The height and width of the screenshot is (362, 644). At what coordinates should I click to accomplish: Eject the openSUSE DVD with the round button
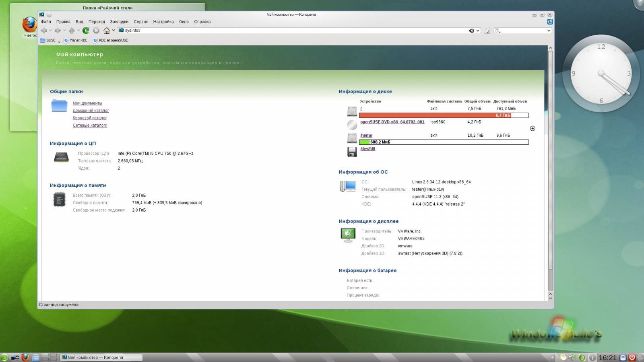[533, 128]
